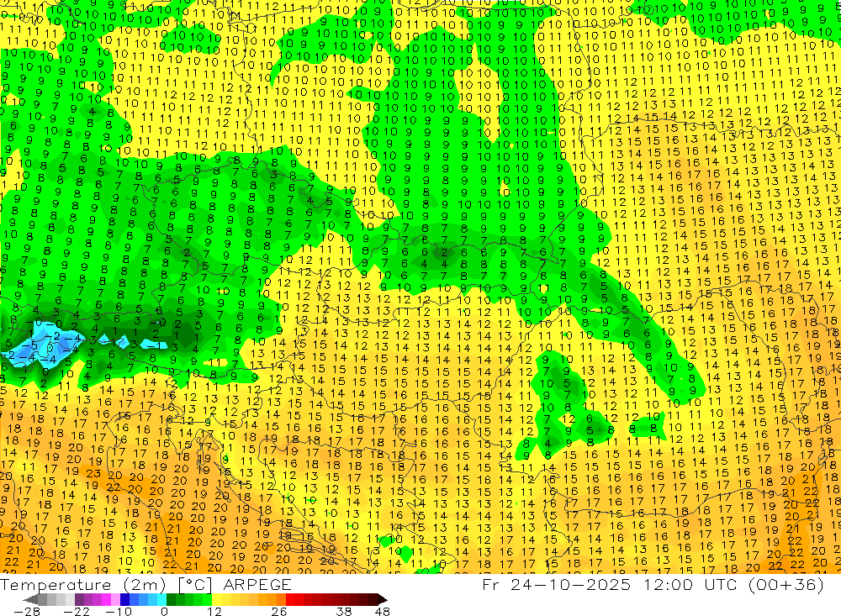
Task: Click the 'Fr' weekday abbreviation in the footer
Action: (x=491, y=584)
